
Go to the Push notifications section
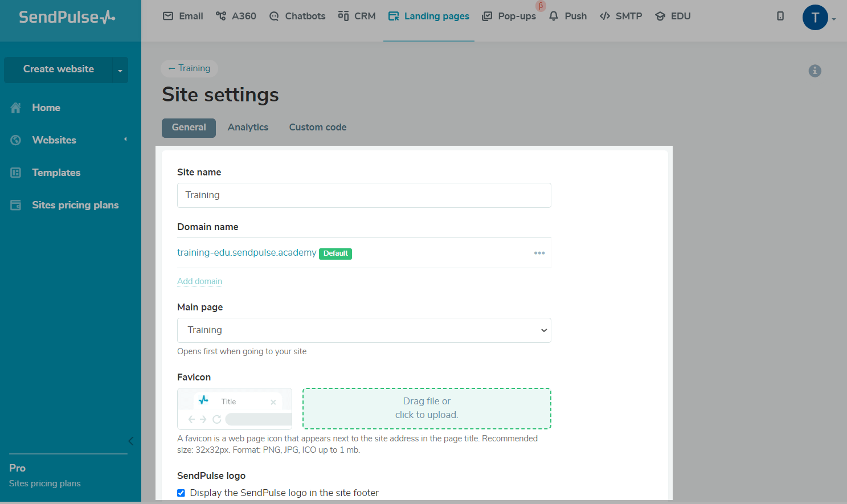(568, 16)
